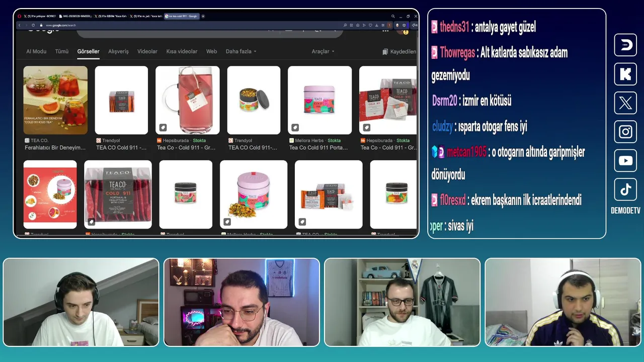The height and width of the screenshot is (362, 644).
Task: Click chat username cludzy
Action: click(x=442, y=127)
